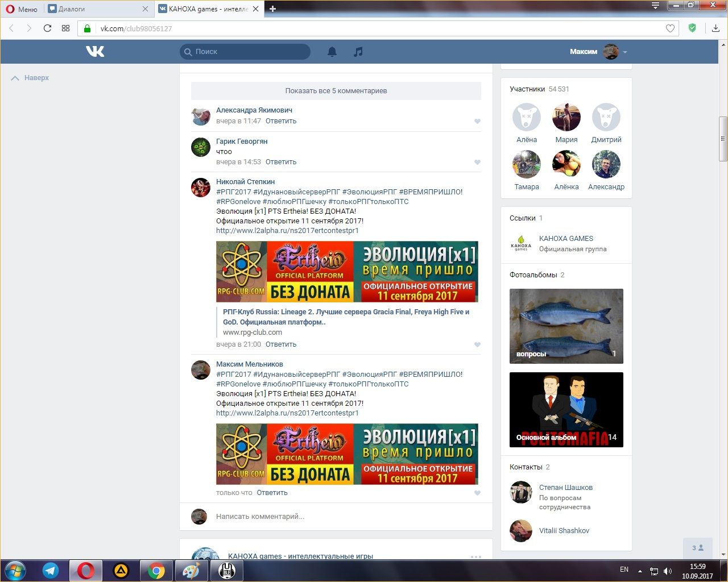Reload the current page
The width and height of the screenshot is (728, 582).
pyautogui.click(x=47, y=28)
